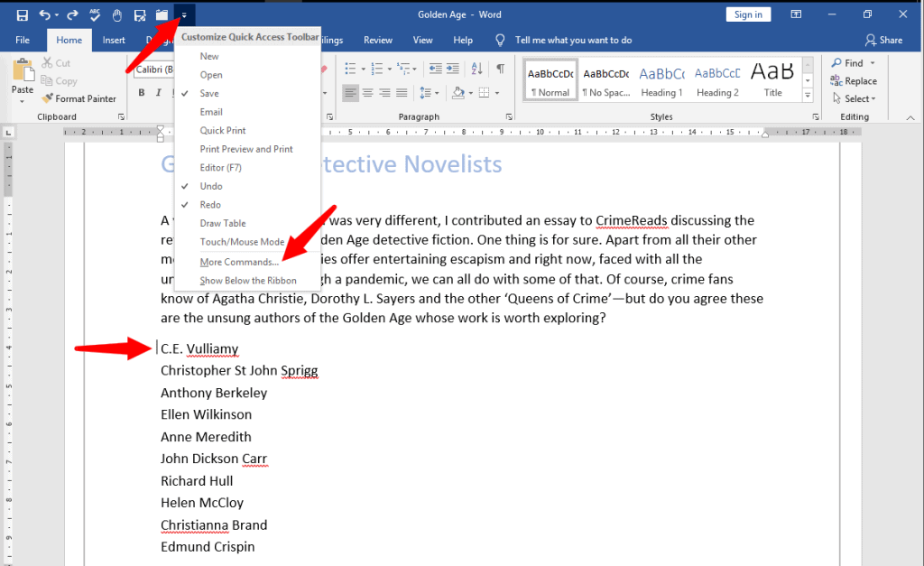Open the borders dropdown arrow
The height and width of the screenshot is (566, 924).
tap(497, 93)
